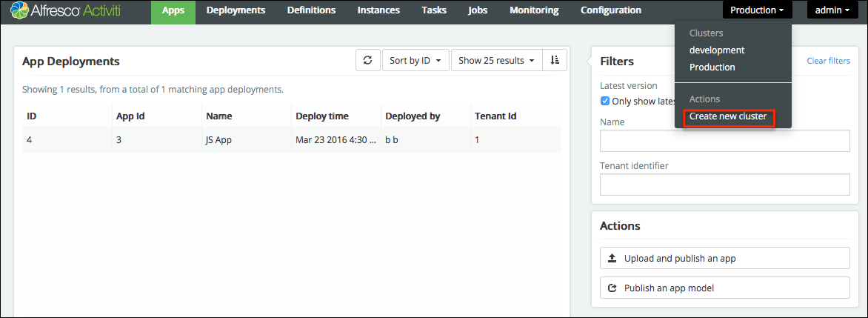The width and height of the screenshot is (868, 318).
Task: Open the Monitoring tab
Action: (534, 10)
